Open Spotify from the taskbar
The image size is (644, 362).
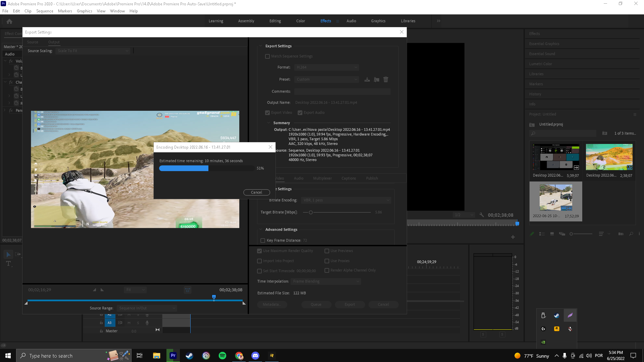tap(222, 356)
